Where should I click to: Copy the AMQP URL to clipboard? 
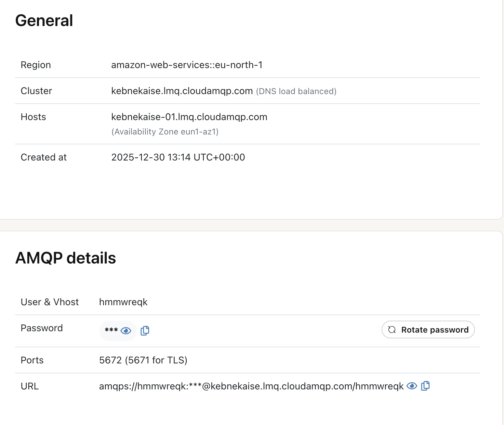[425, 386]
